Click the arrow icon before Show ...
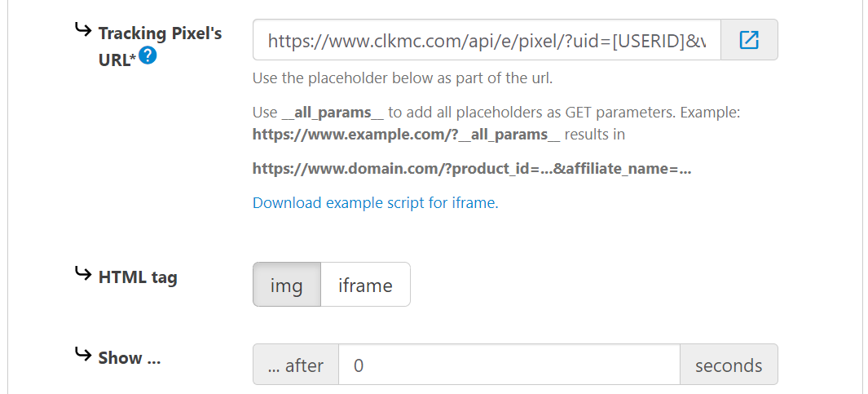The image size is (868, 394). coord(82,354)
